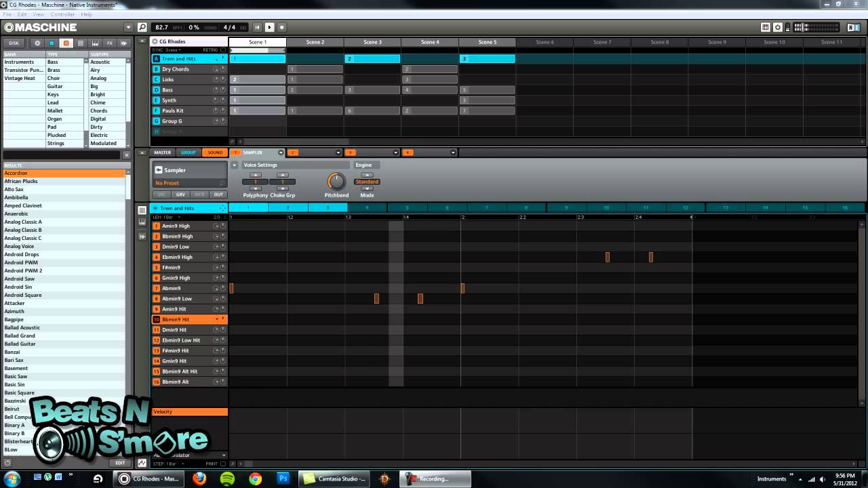Click the Sampler module icon
The image size is (868, 488).
tap(159, 170)
